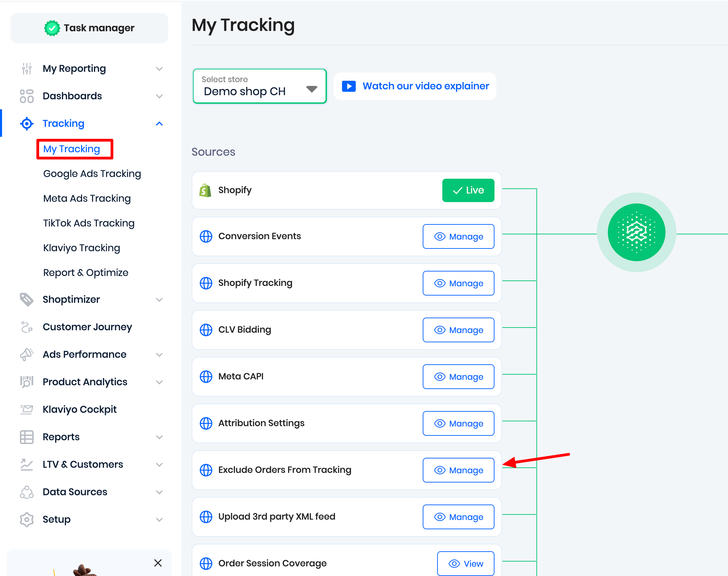728x576 pixels.
Task: Click the green central hub logo circle
Action: tap(636, 232)
